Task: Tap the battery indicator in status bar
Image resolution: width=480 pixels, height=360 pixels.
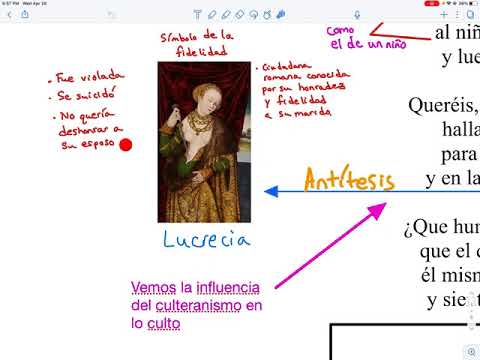Action: [473, 3]
